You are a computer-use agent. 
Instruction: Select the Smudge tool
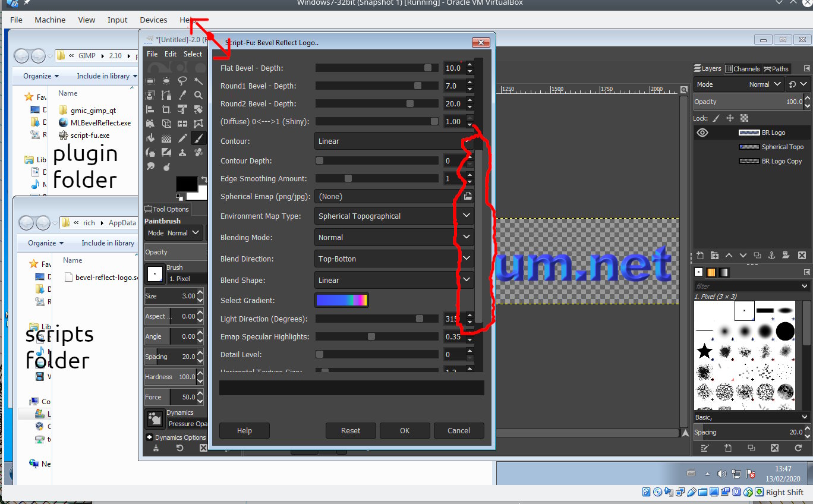tap(150, 167)
